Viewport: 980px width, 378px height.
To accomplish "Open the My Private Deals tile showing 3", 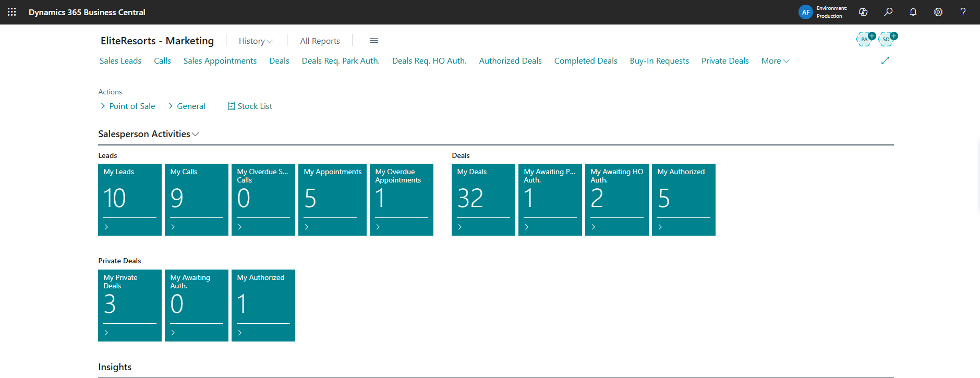I will [x=130, y=306].
